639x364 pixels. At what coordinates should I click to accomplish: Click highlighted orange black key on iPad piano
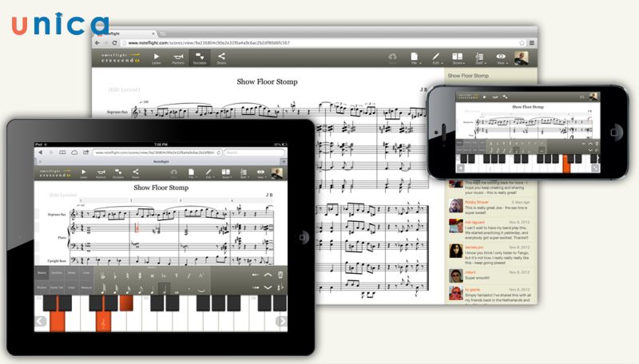pyautogui.click(x=126, y=303)
